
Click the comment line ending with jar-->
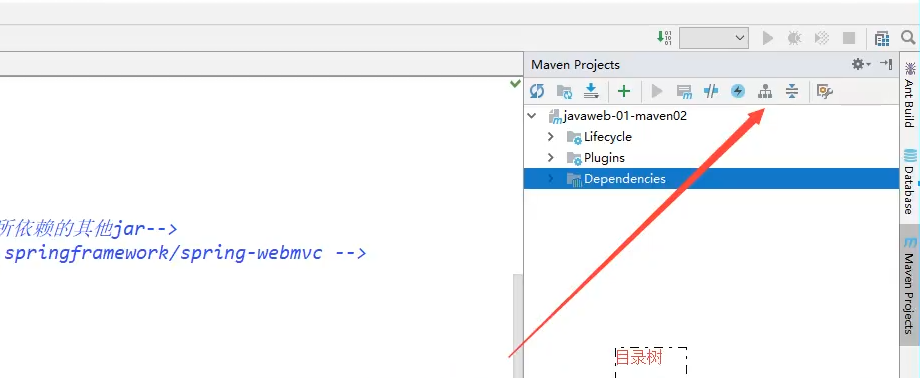click(x=88, y=228)
